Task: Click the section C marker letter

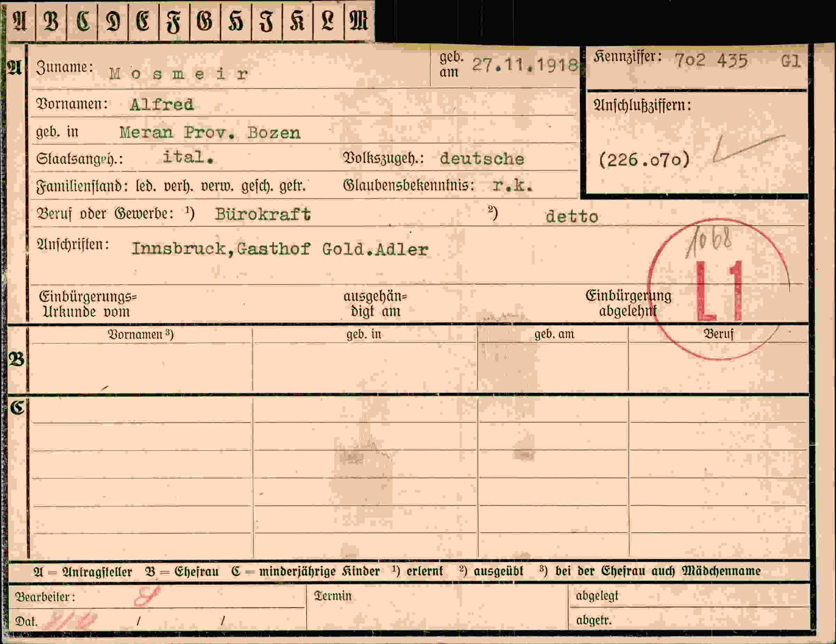Action: click(17, 407)
